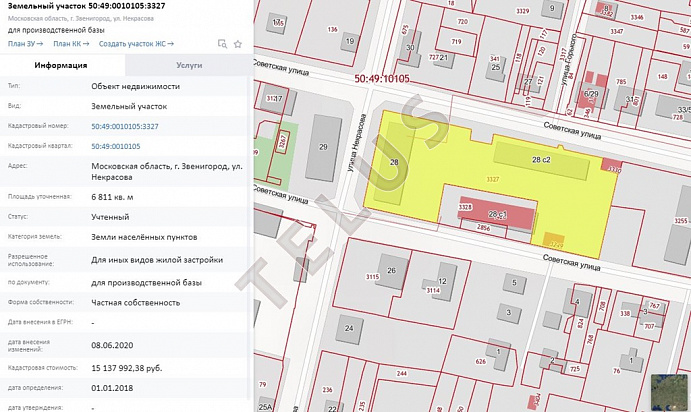
Task: Click status value Учтенный
Action: pyautogui.click(x=110, y=217)
